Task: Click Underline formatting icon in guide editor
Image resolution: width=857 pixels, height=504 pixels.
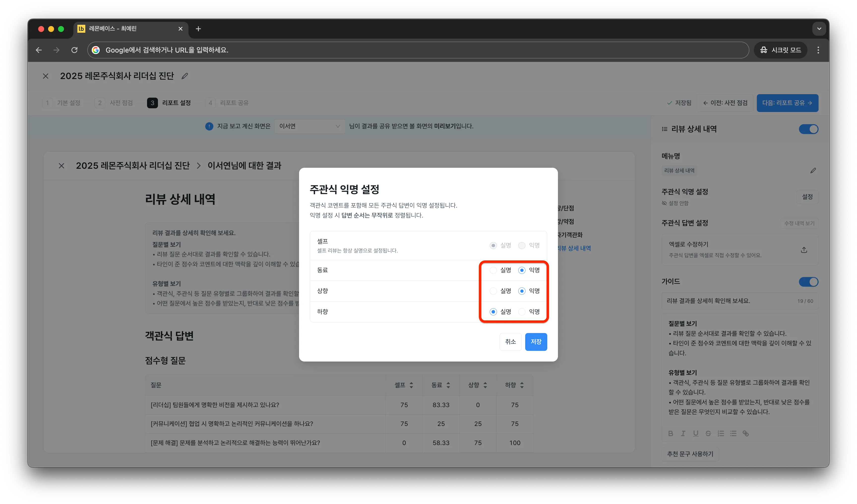Action: click(x=696, y=433)
